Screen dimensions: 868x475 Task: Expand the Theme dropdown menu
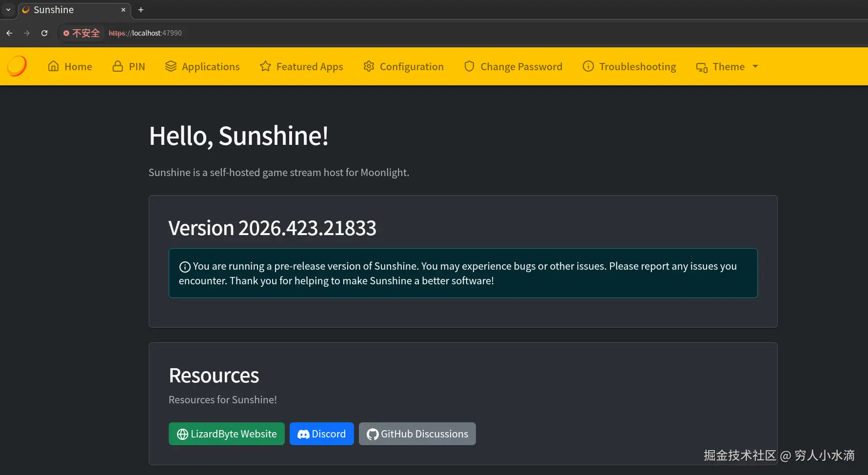click(727, 66)
